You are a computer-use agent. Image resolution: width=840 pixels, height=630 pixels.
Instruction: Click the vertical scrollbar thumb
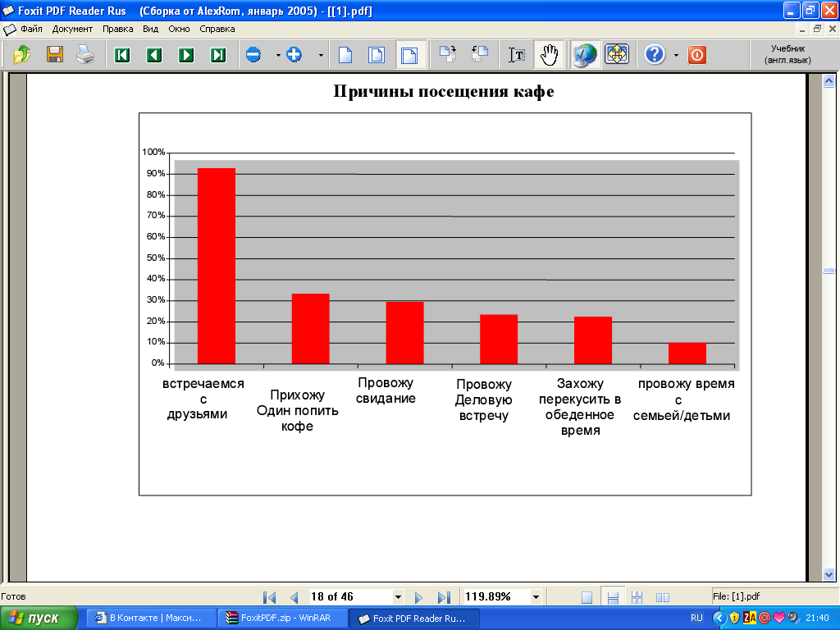pos(829,271)
